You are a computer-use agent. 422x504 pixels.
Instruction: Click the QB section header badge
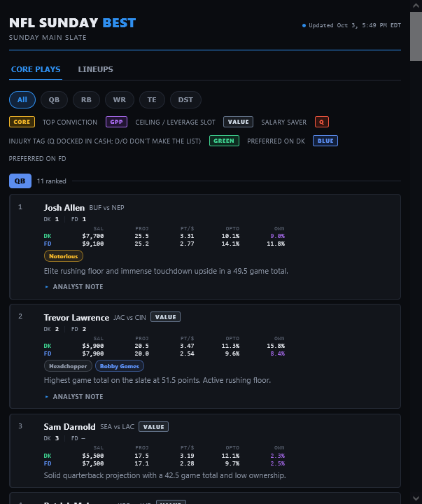(x=20, y=181)
